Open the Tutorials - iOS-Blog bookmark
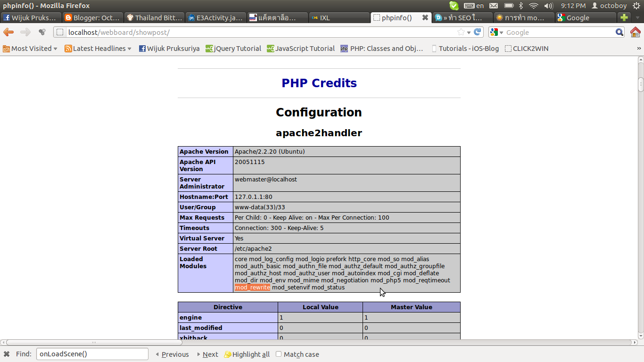644x362 pixels. pos(465,48)
